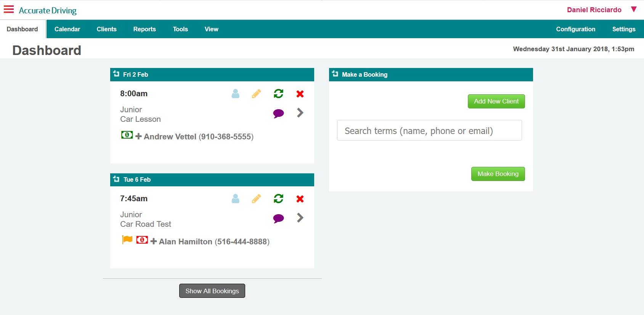Open the Reports menu

[145, 29]
